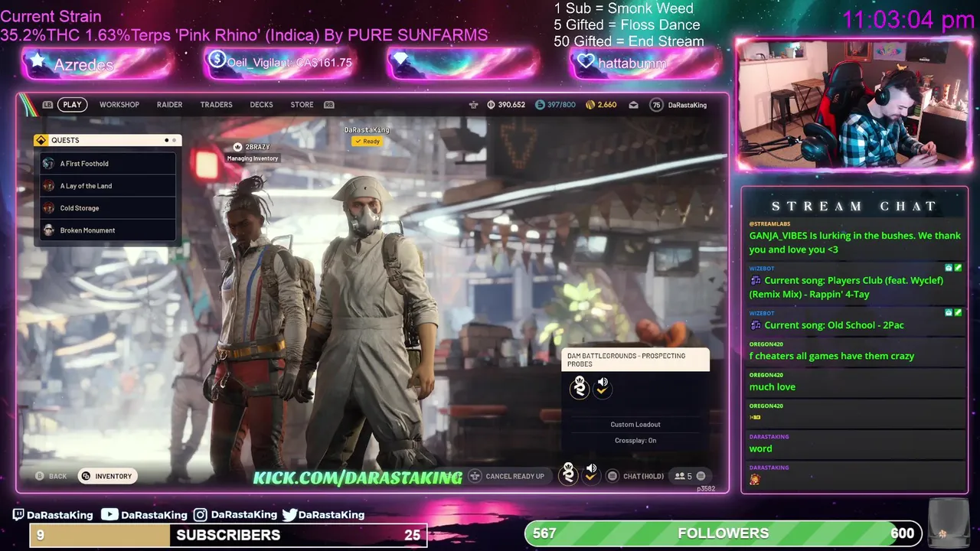Click CANCEL READY UP

(x=507, y=476)
